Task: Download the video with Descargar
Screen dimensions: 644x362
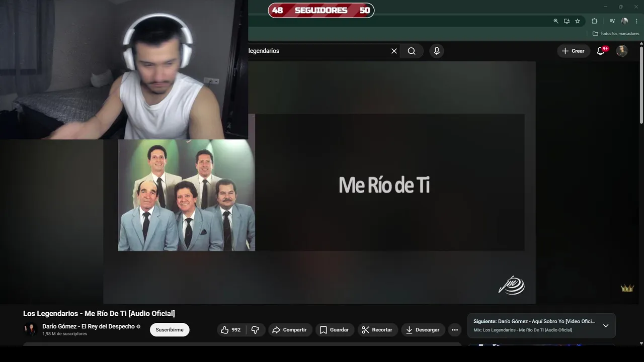Action: point(423,330)
